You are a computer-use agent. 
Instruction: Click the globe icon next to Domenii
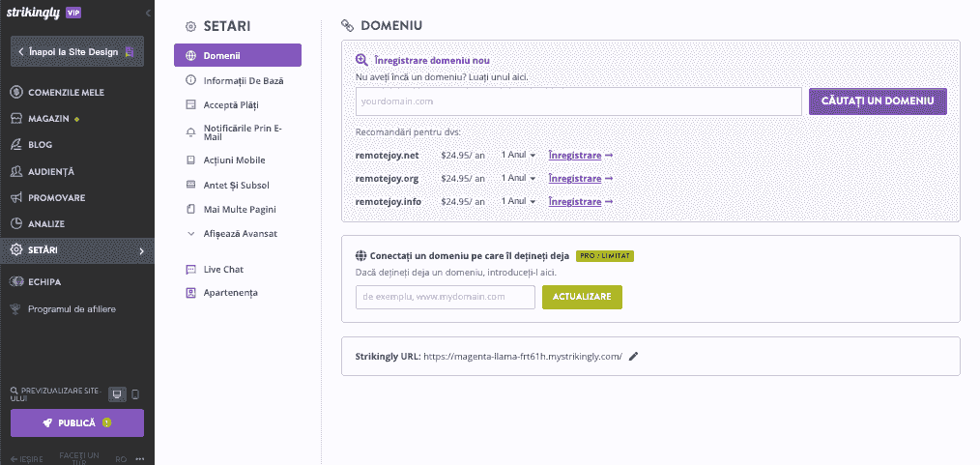coord(191,56)
